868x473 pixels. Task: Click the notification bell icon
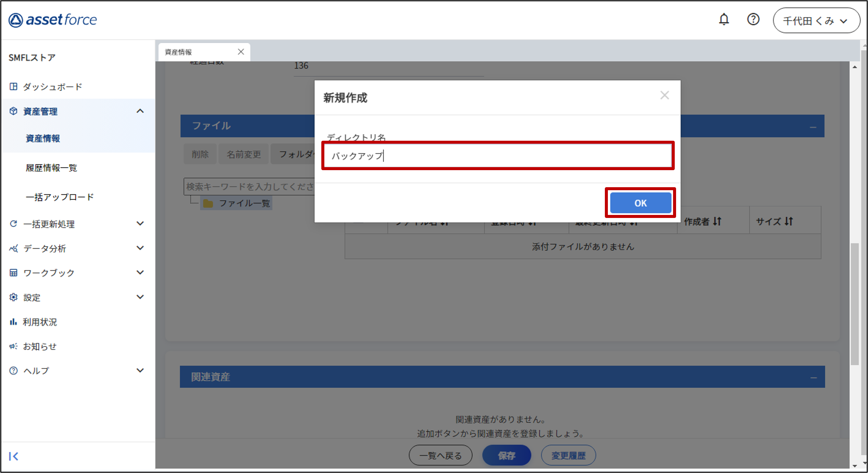click(724, 19)
